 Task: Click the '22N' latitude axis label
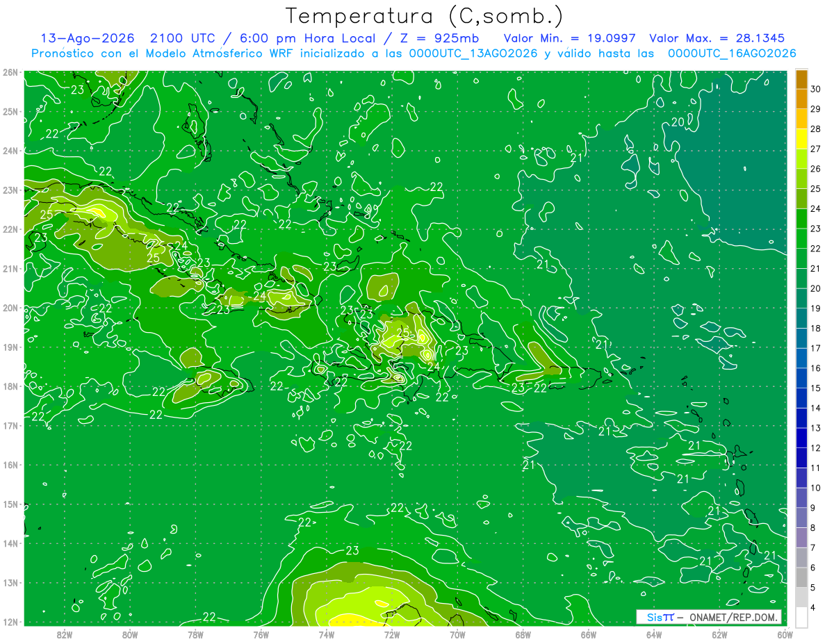[x=10, y=229]
